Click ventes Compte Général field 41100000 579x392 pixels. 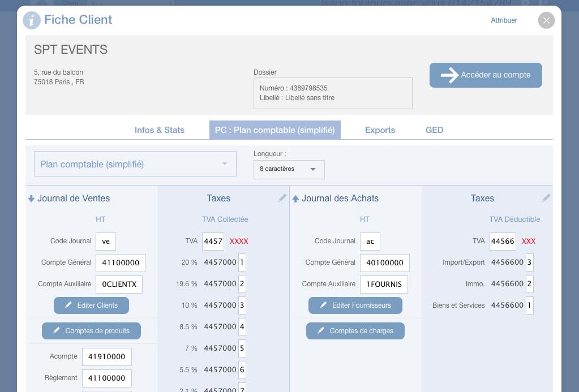coord(121,263)
